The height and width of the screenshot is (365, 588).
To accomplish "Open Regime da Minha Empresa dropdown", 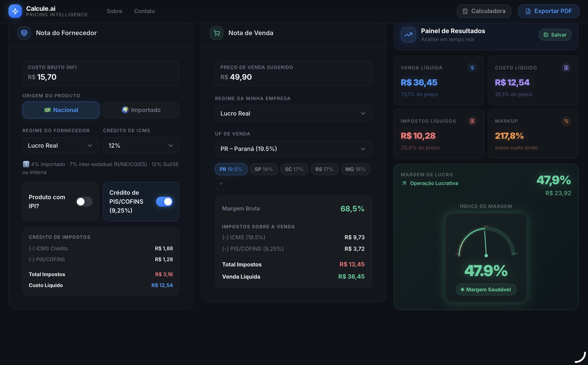I will [x=294, y=113].
